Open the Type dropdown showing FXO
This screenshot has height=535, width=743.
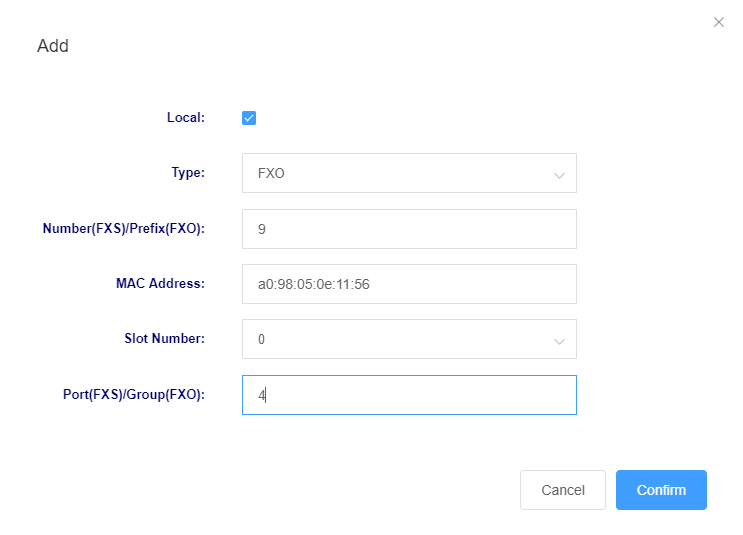(409, 173)
